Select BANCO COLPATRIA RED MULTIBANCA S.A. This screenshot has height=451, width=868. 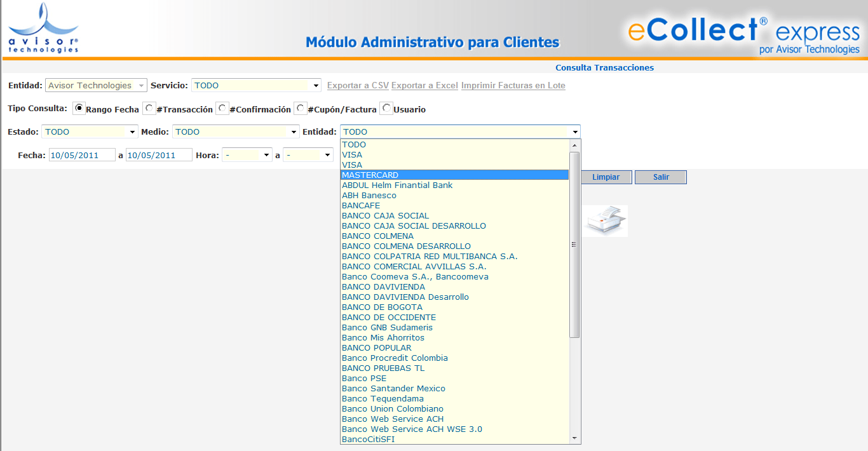(455, 256)
